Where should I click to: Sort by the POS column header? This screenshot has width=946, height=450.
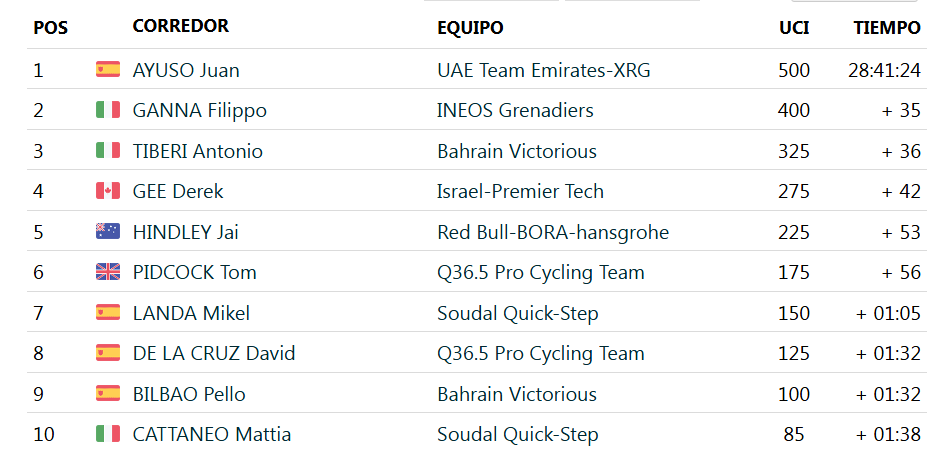(x=51, y=28)
